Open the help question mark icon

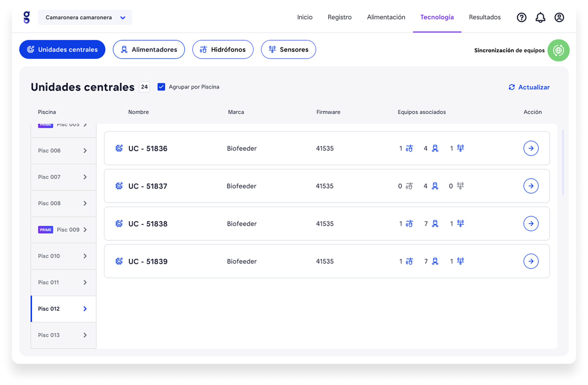click(x=521, y=18)
